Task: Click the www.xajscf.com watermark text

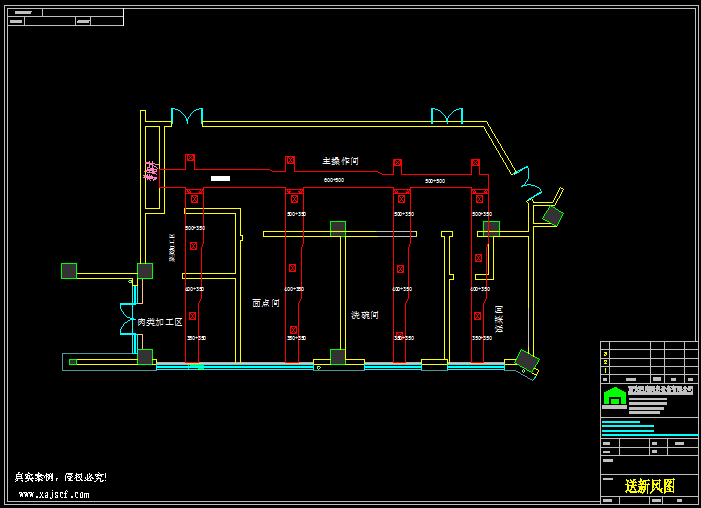Action: (x=54, y=495)
